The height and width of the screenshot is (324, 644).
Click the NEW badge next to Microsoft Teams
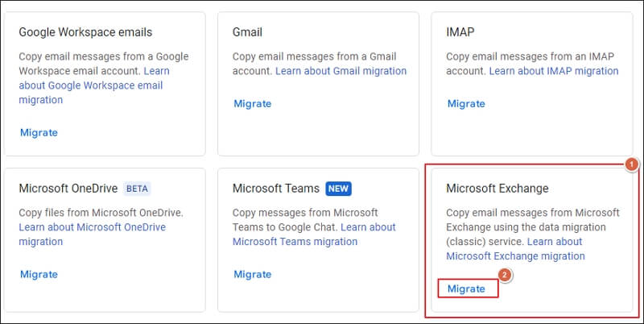[x=338, y=189]
